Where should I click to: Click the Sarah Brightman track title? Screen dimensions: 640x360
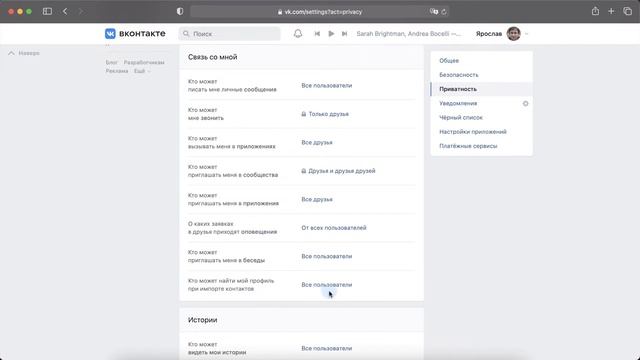[x=409, y=33]
